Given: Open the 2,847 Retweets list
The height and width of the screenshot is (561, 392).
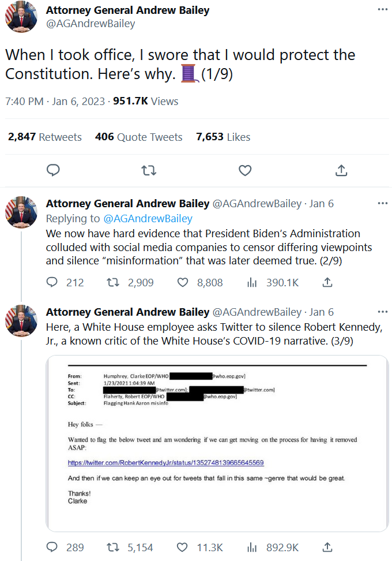Looking at the screenshot, I should [45, 137].
